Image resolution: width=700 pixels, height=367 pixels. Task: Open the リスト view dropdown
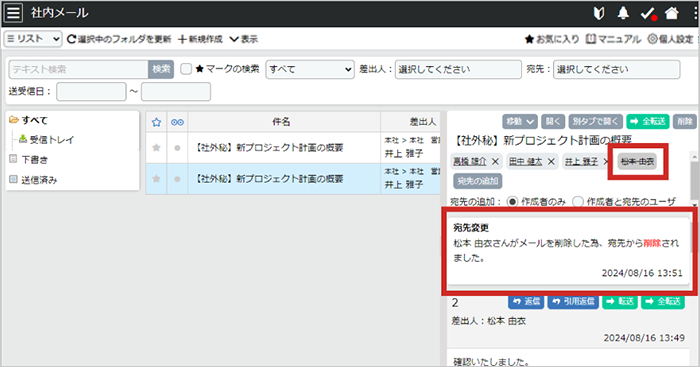pos(33,39)
